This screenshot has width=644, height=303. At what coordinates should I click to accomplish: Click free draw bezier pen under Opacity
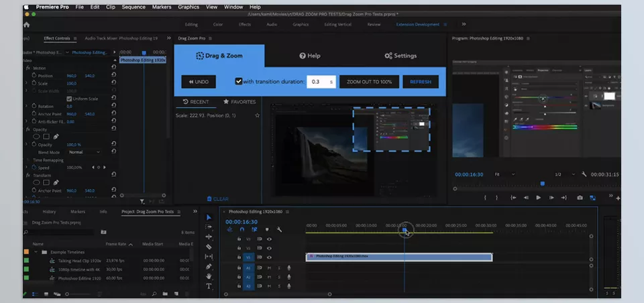[56, 136]
